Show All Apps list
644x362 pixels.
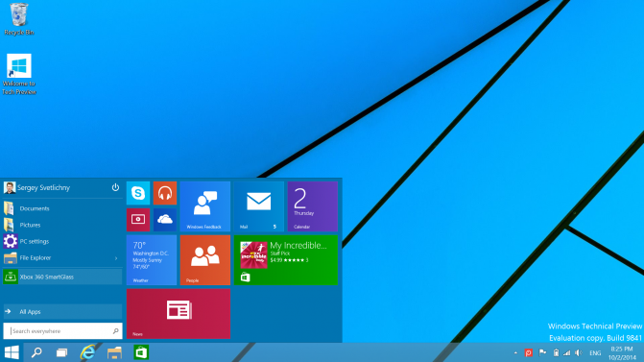click(62, 311)
